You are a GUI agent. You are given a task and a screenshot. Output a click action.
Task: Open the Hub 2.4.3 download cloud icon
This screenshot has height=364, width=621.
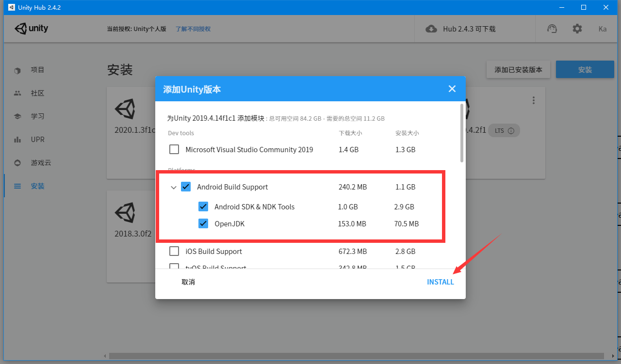[431, 29]
